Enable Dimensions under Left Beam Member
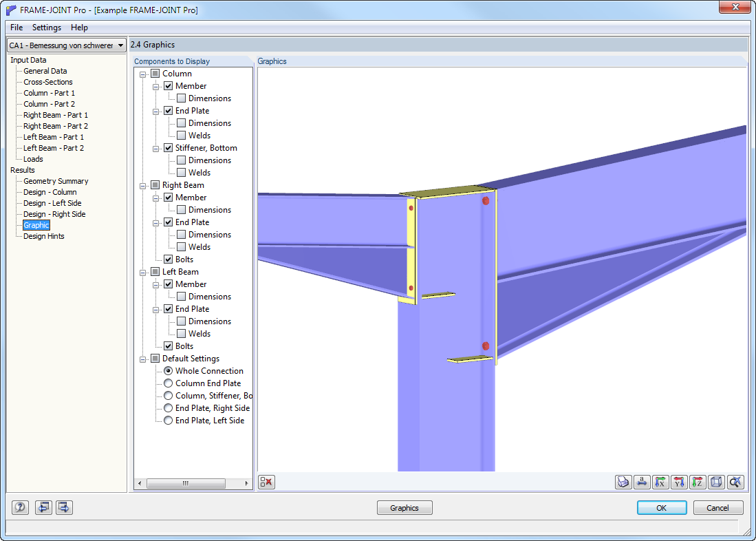Image resolution: width=756 pixels, height=541 pixels. pyautogui.click(x=182, y=297)
